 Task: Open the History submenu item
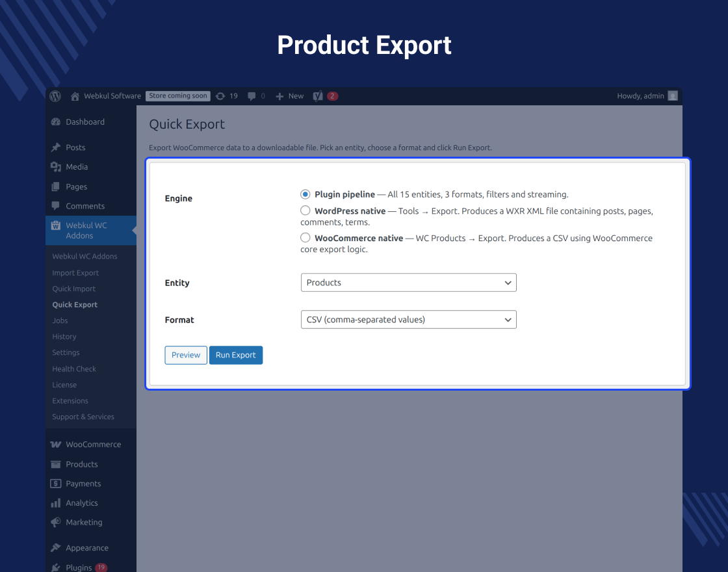[64, 337]
